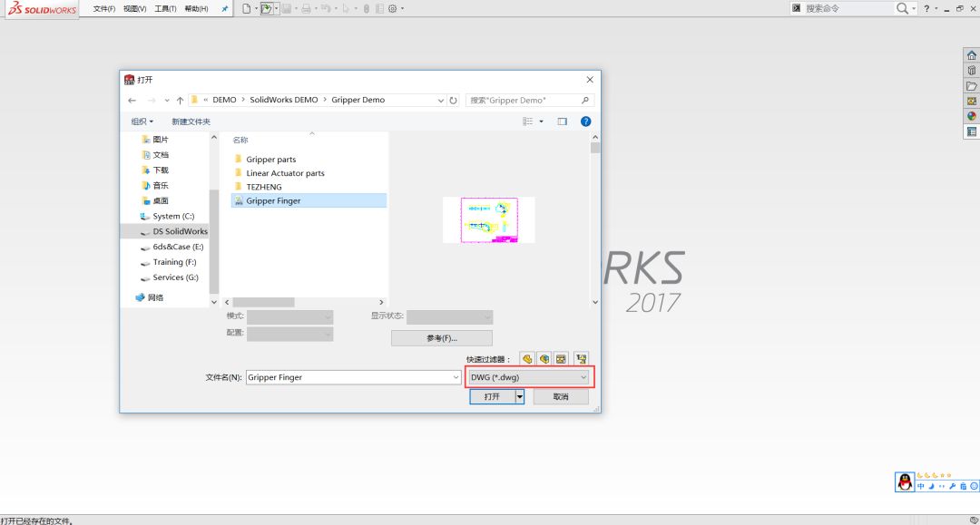Select the Linear Actuator parts folder
Viewport: 980px width, 525px height.
285,173
